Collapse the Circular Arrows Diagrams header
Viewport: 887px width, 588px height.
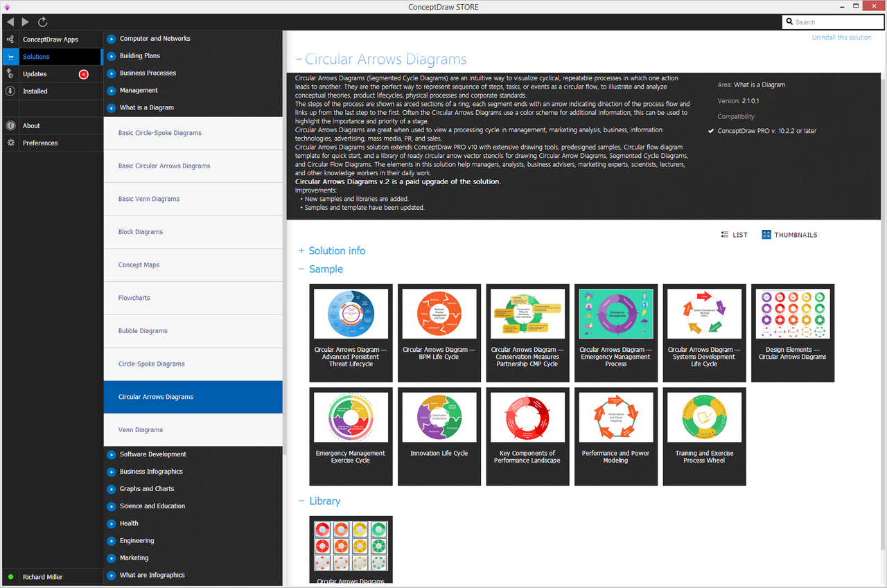(381, 60)
